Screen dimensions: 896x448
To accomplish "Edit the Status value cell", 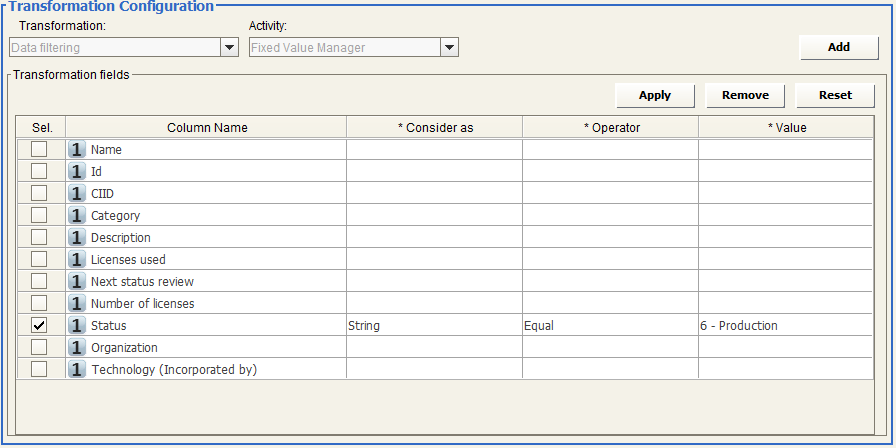I will pos(785,326).
